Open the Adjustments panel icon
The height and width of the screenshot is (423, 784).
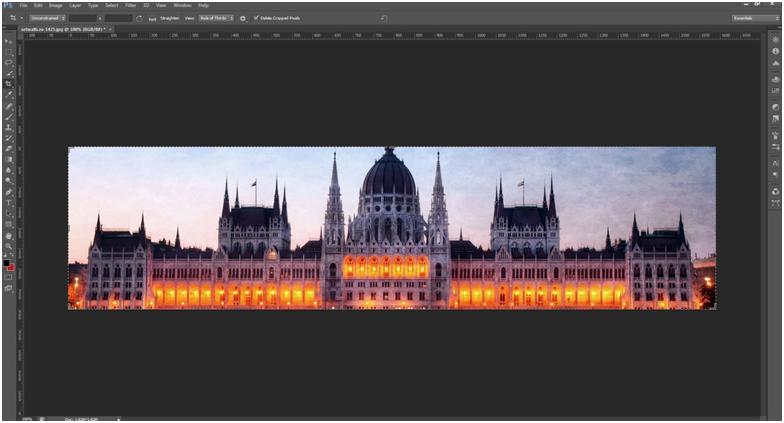776,106
